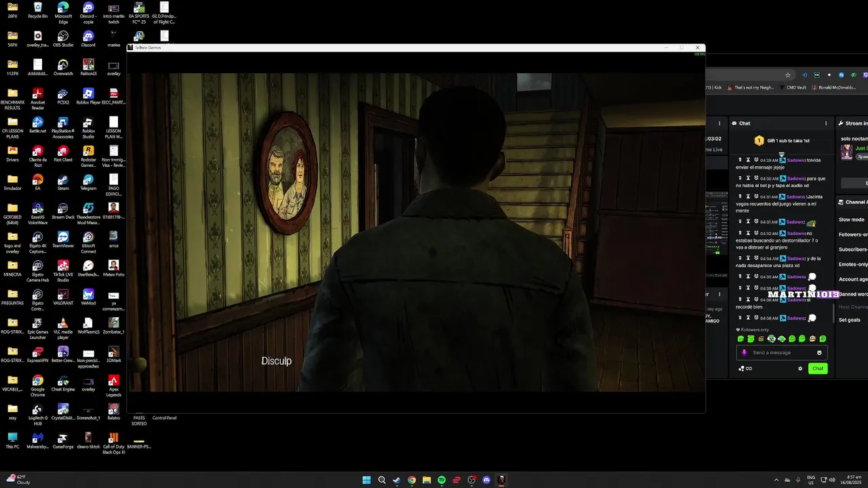
Task: Open Spotify from the taskbar
Action: point(441,480)
